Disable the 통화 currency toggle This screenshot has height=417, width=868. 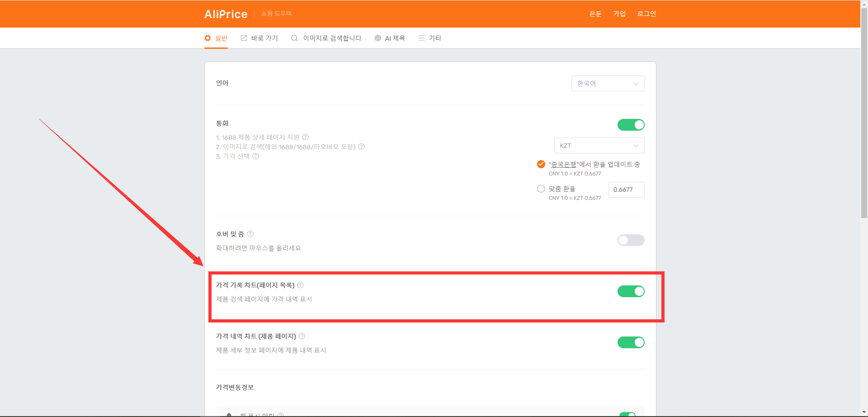(x=631, y=125)
